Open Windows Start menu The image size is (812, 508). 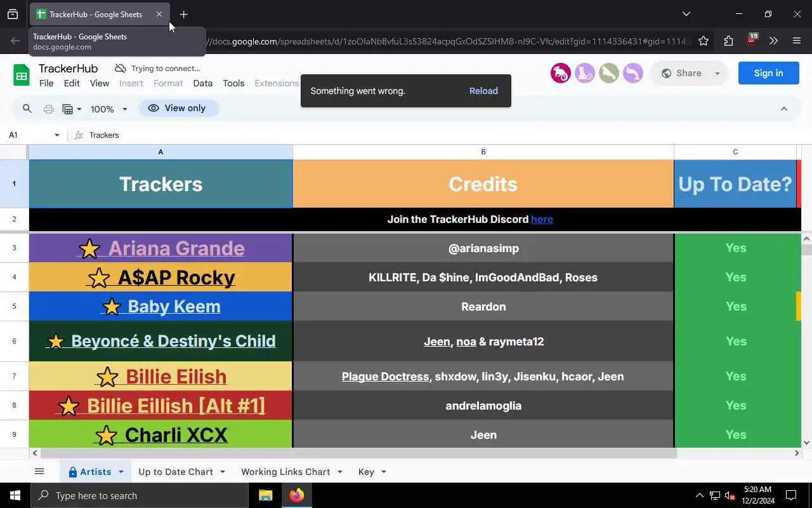pyautogui.click(x=15, y=495)
